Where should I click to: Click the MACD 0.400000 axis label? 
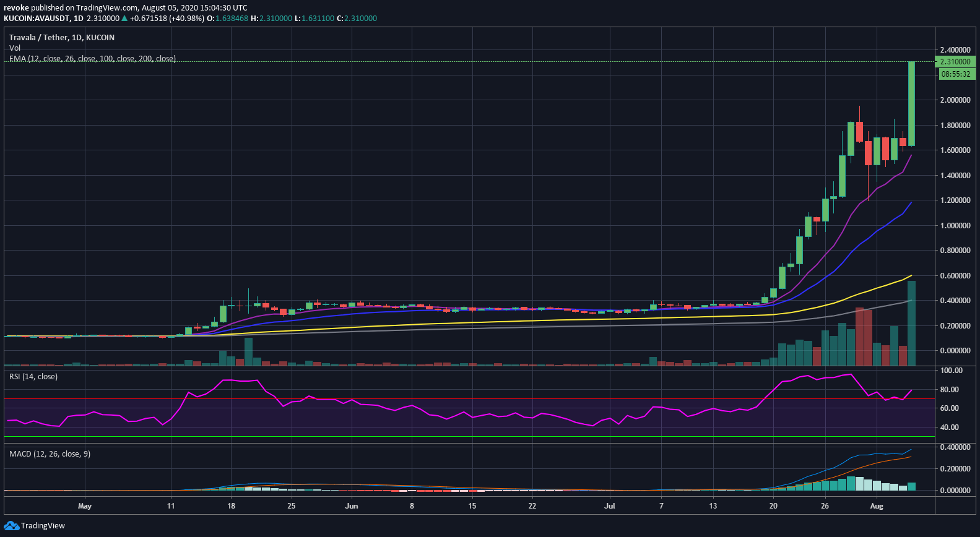955,447
